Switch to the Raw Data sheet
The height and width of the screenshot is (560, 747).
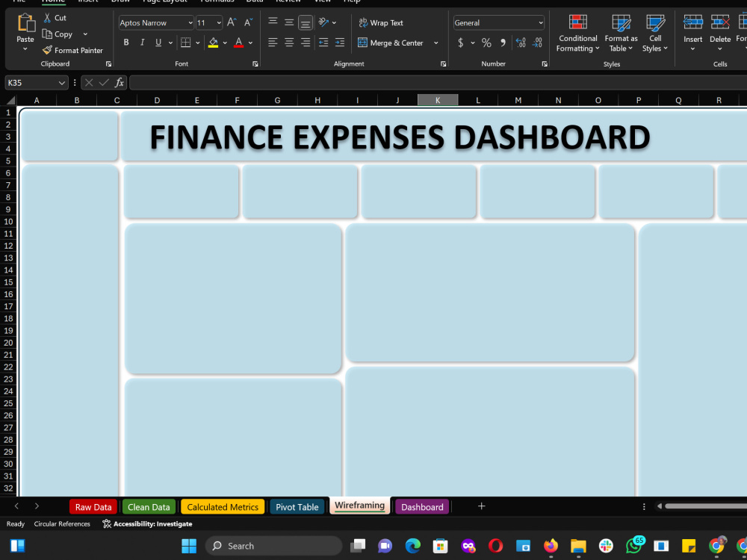point(93,507)
